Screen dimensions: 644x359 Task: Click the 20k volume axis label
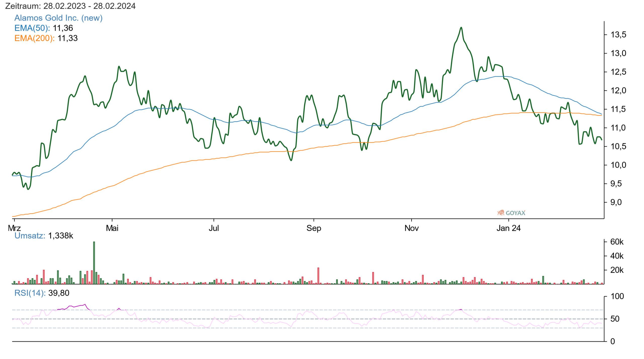click(x=617, y=270)
